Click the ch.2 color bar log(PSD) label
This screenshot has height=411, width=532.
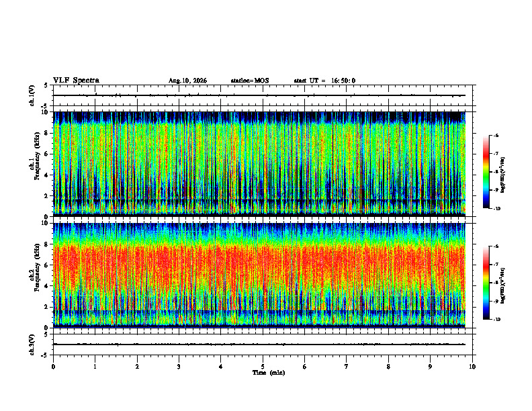point(503,285)
